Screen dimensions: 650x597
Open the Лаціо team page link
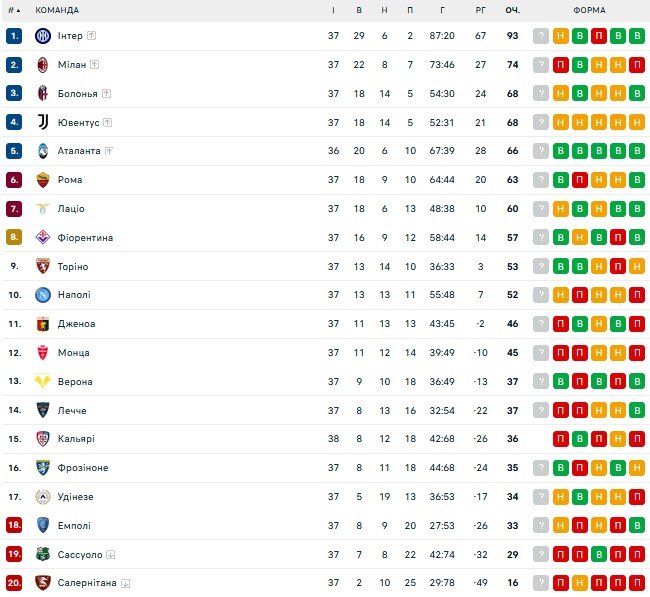coord(71,209)
